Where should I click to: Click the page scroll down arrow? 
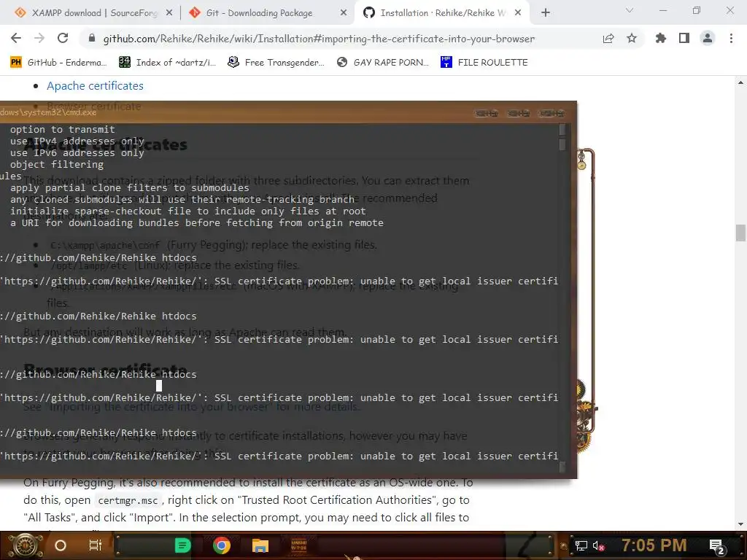(x=740, y=524)
